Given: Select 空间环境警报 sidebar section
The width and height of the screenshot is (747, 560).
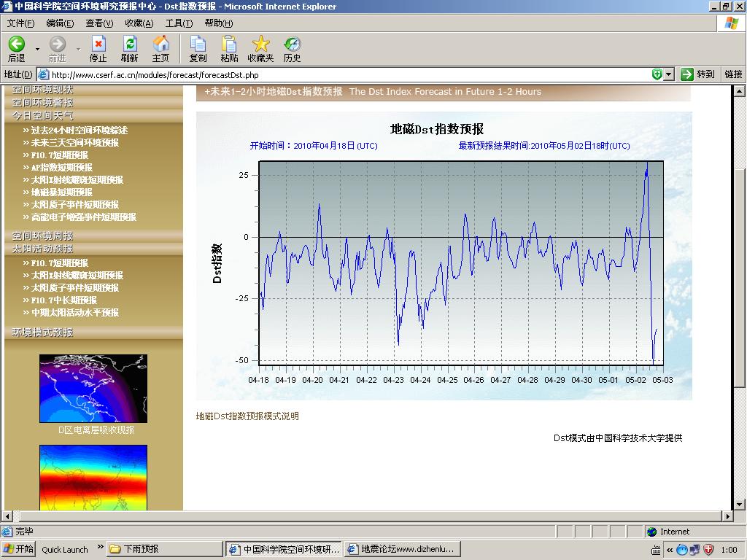Looking at the screenshot, I should [42, 102].
